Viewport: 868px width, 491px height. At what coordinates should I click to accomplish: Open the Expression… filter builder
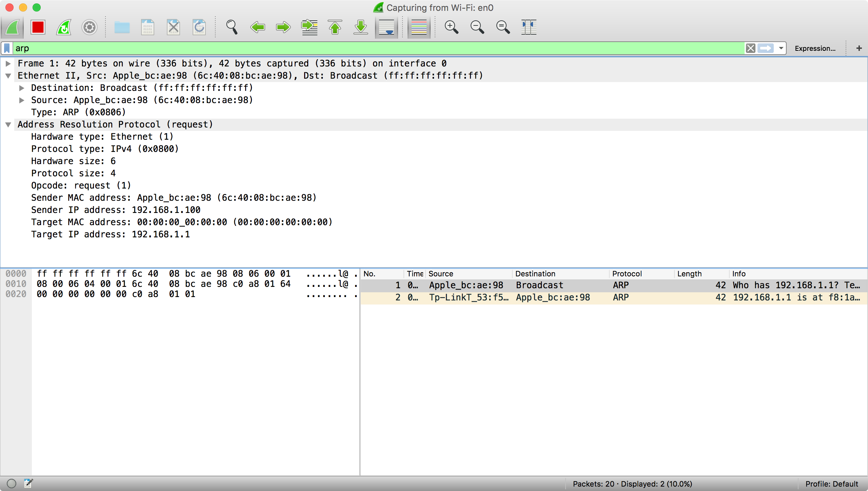[x=815, y=48]
